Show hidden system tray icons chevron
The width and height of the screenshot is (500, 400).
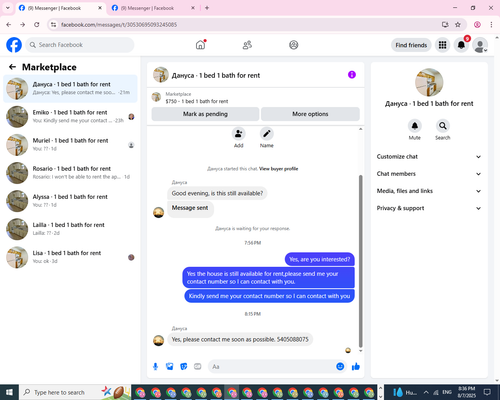426,392
